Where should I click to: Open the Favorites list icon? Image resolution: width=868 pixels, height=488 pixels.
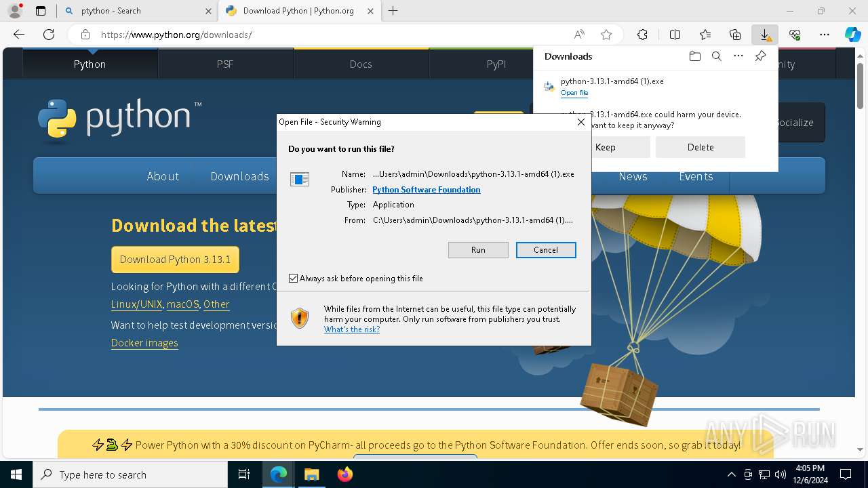click(x=705, y=35)
